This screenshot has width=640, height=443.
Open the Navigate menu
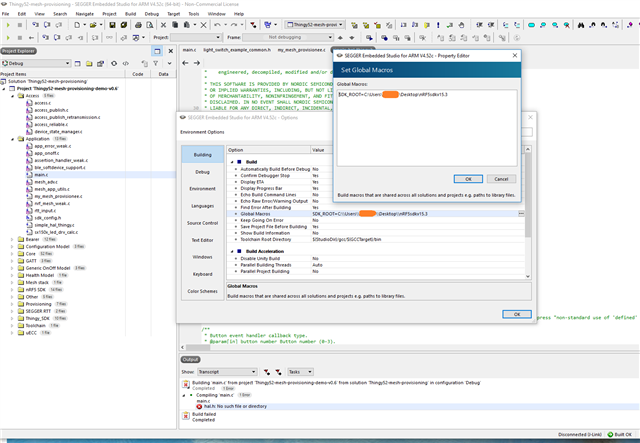pos(84,14)
